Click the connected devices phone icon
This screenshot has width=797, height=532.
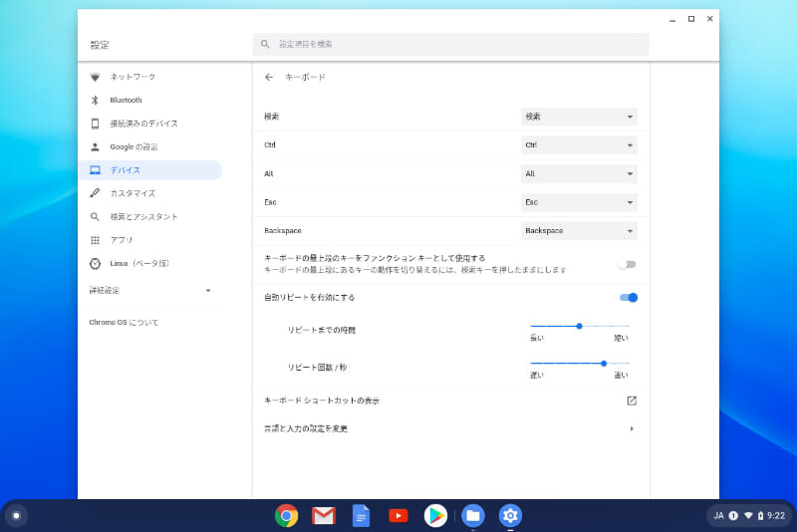95,124
